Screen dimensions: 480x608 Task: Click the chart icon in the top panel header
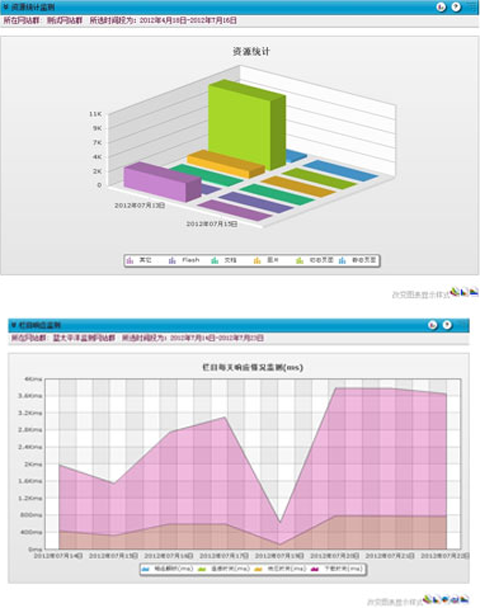click(x=441, y=7)
